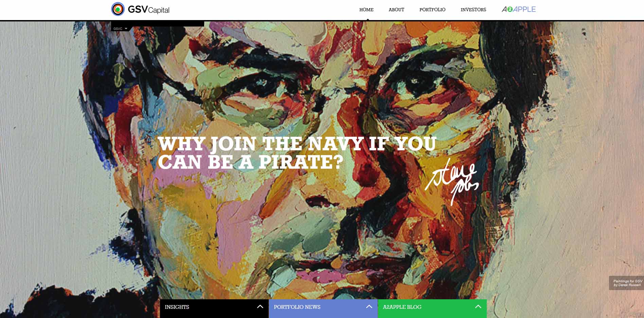Click the white Steve Jobs signature
The height and width of the screenshot is (318, 644).
[x=452, y=181]
